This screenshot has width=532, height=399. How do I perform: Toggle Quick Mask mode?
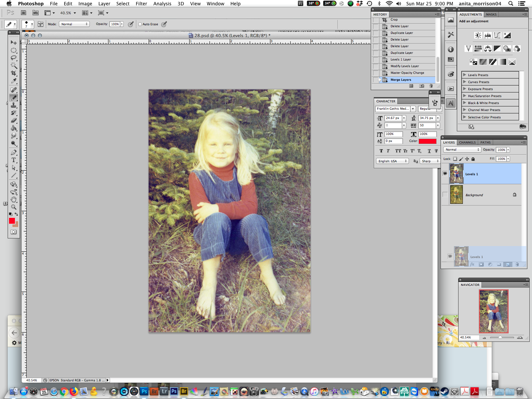pyautogui.click(x=14, y=232)
